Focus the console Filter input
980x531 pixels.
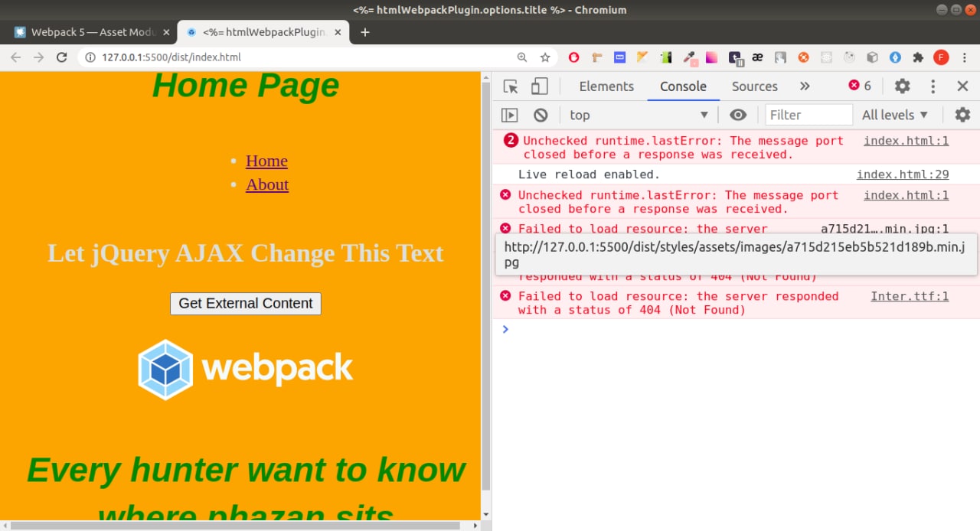(x=808, y=115)
